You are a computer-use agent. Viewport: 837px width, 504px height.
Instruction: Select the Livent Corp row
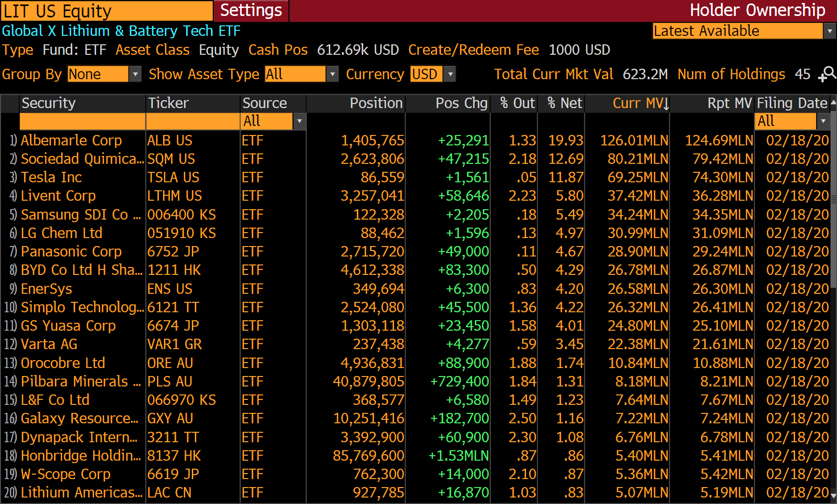[x=415, y=196]
